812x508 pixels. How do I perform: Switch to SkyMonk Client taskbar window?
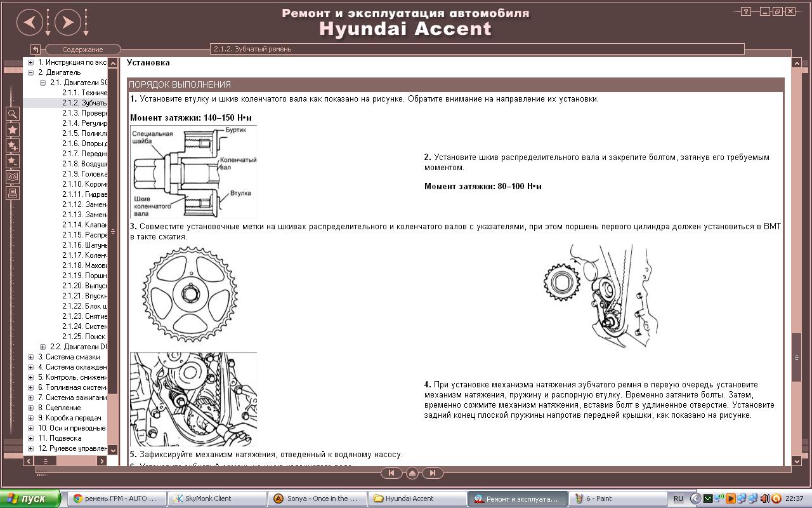(217, 498)
